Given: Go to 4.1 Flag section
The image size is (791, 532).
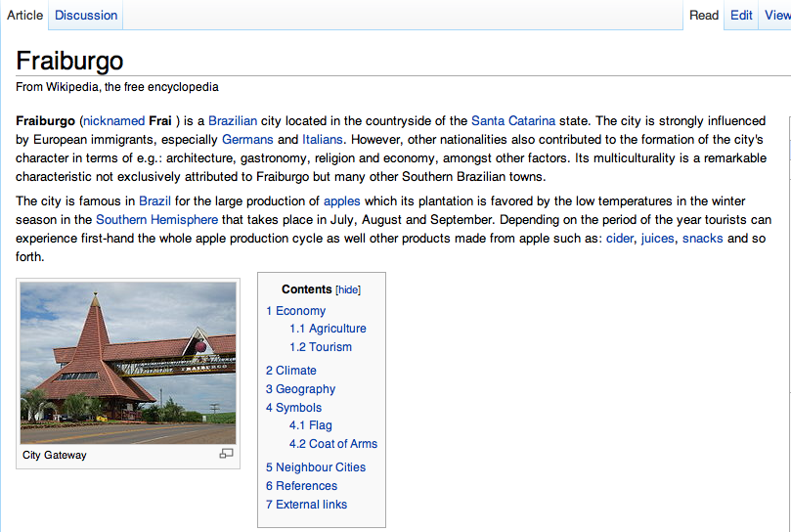Looking at the screenshot, I should pos(310,425).
